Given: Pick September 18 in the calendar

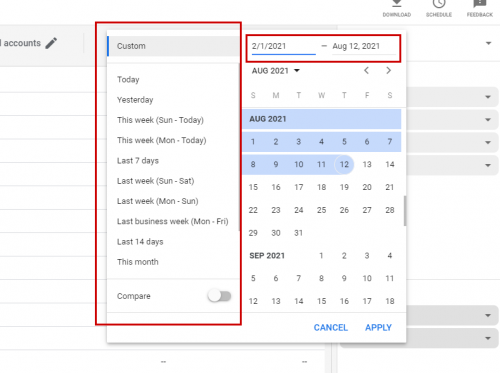Looking at the screenshot, I should pos(390,301).
